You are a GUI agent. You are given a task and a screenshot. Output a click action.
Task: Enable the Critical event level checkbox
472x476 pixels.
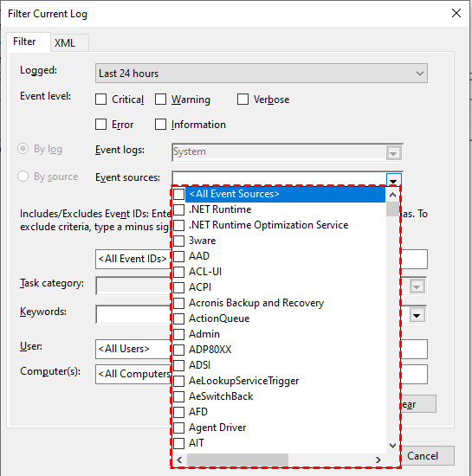(x=100, y=100)
